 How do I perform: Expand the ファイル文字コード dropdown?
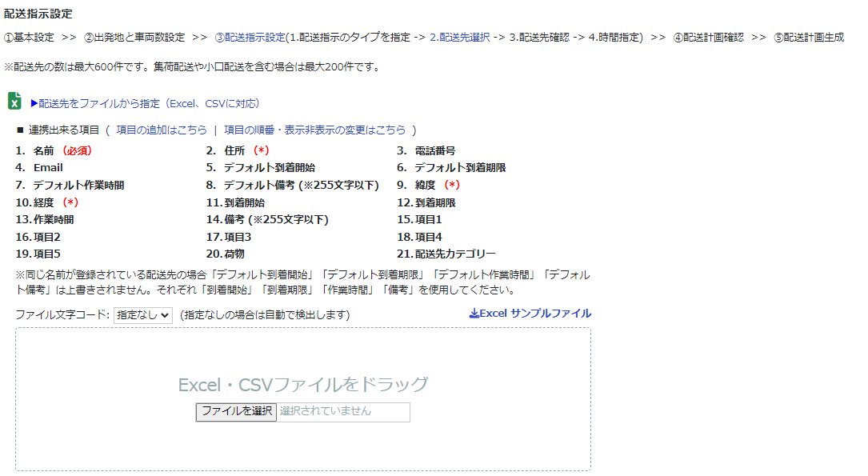(143, 315)
